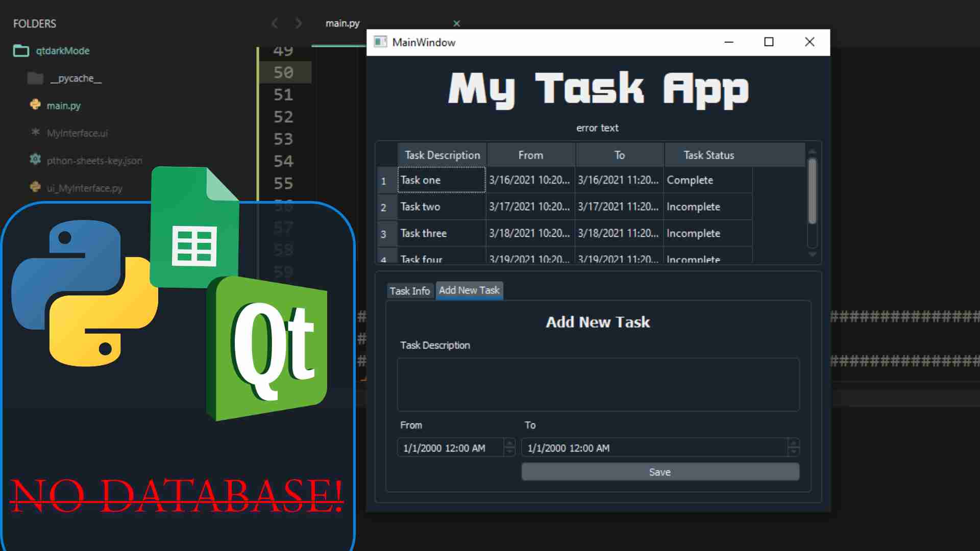Screen dimensions: 980x551
Task: Click the '3/18/2021 10:20...' From cell
Action: pyautogui.click(x=530, y=233)
